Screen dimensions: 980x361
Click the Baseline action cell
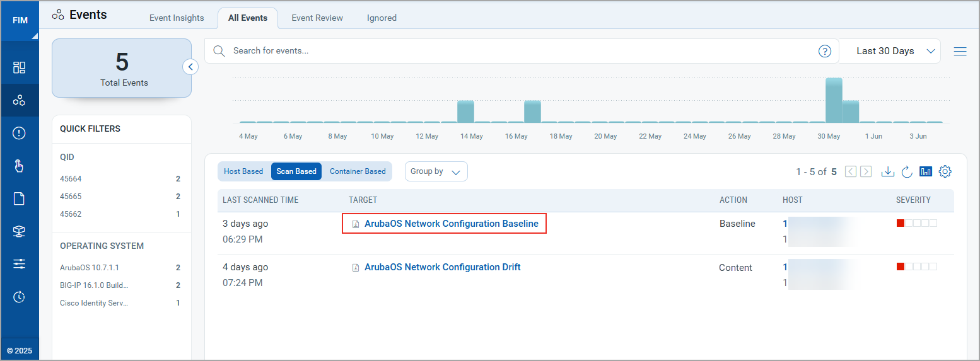pos(737,224)
